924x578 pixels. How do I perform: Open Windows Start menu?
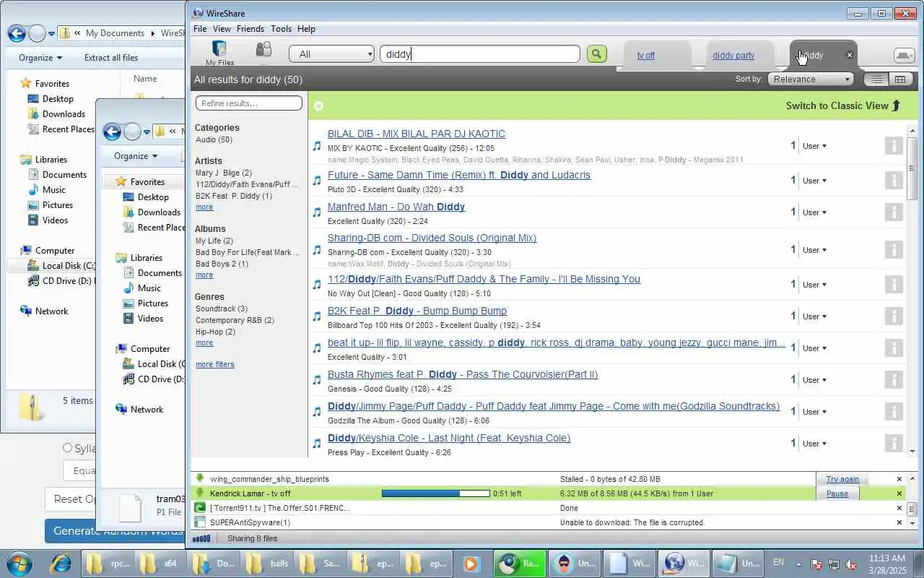click(x=19, y=563)
